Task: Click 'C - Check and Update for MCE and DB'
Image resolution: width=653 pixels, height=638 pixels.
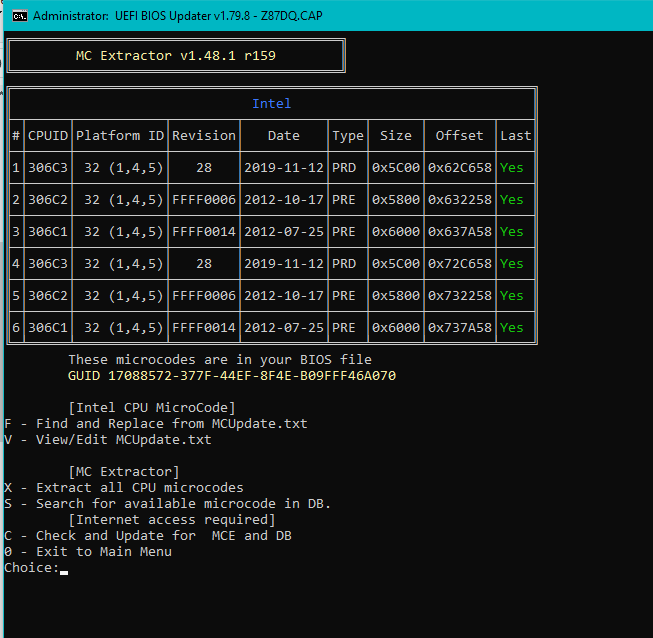Action: [x=148, y=536]
